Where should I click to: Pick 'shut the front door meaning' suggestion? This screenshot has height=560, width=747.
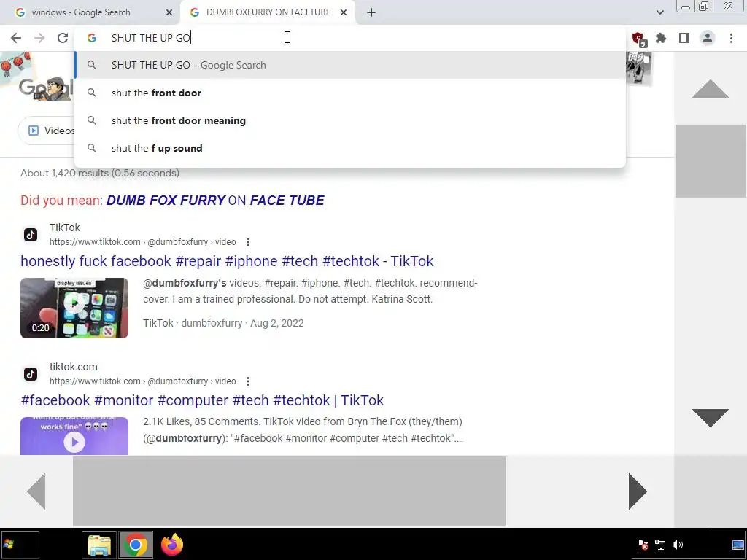coord(350,120)
